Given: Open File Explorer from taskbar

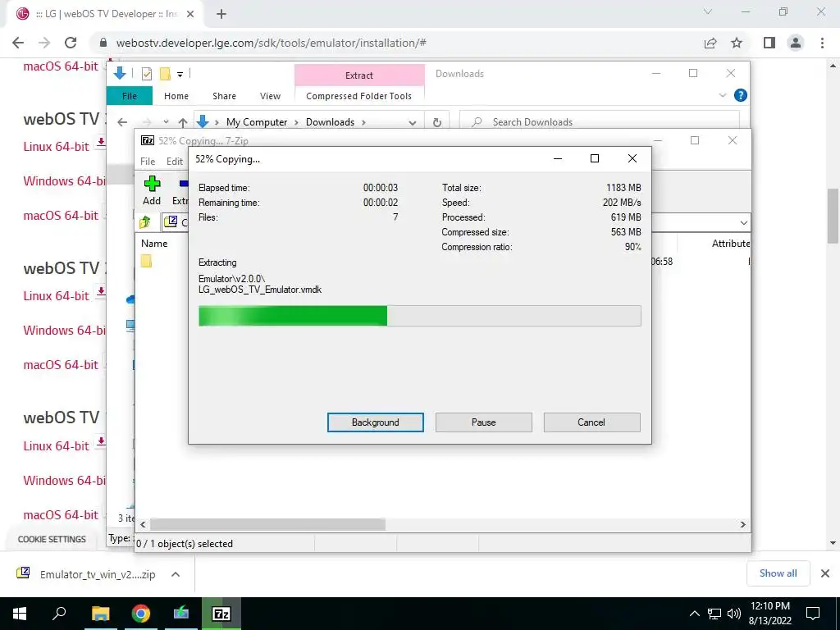Looking at the screenshot, I should click(x=100, y=614).
